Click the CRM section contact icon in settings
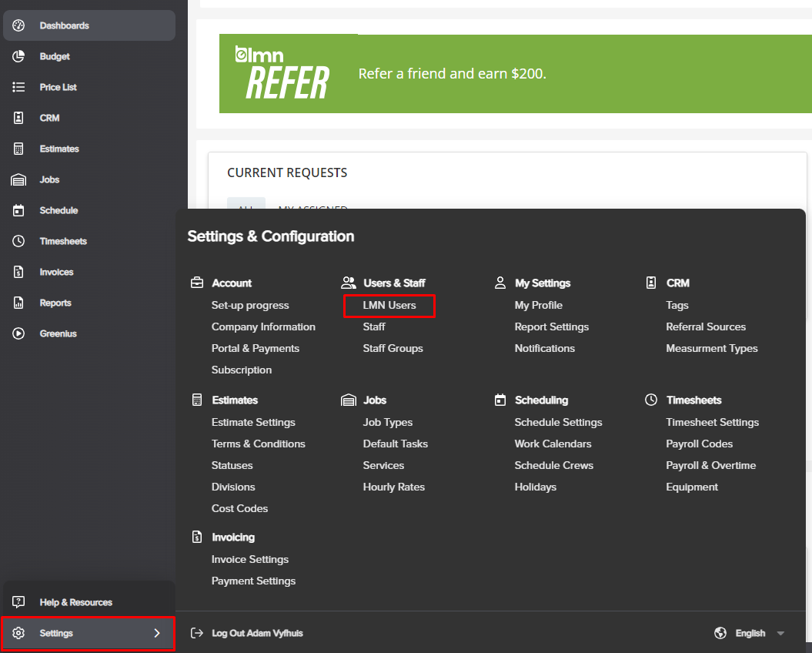This screenshot has height=653, width=812. [651, 283]
